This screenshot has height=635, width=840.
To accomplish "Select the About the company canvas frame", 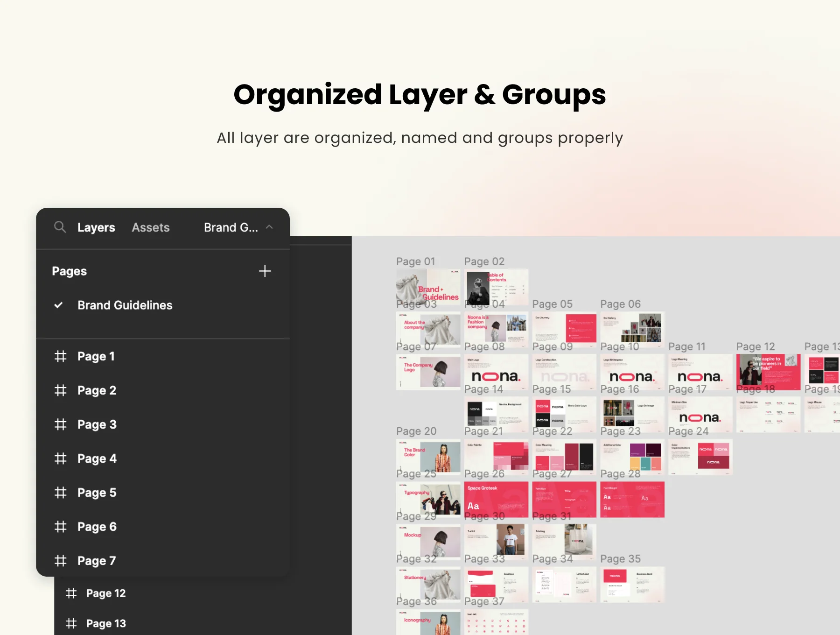I will 428,329.
